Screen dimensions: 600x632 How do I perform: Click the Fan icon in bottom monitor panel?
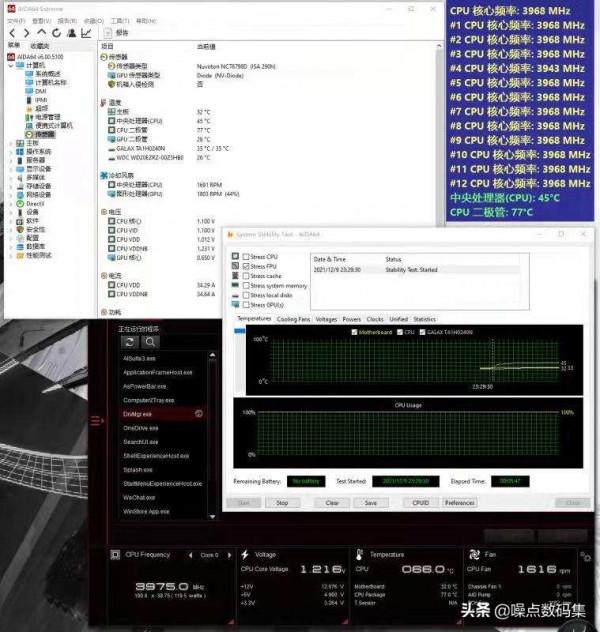(472, 554)
